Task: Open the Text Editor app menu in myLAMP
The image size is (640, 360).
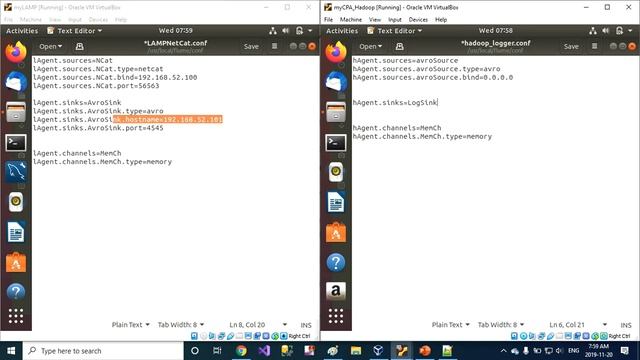Action: pos(75,31)
